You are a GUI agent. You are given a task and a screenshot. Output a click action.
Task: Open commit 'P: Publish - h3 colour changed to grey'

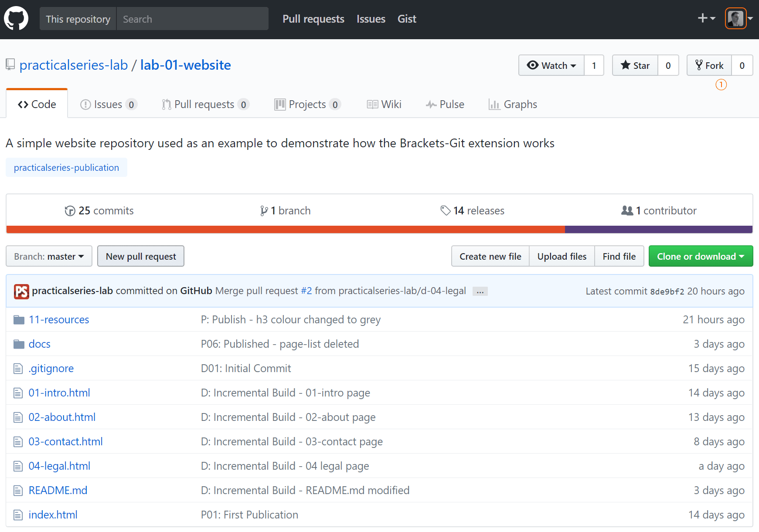point(291,320)
